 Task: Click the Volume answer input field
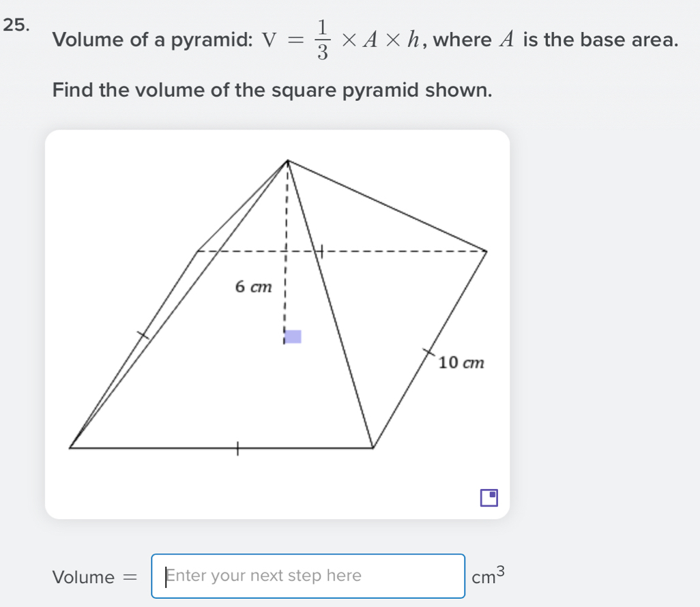pyautogui.click(x=308, y=576)
